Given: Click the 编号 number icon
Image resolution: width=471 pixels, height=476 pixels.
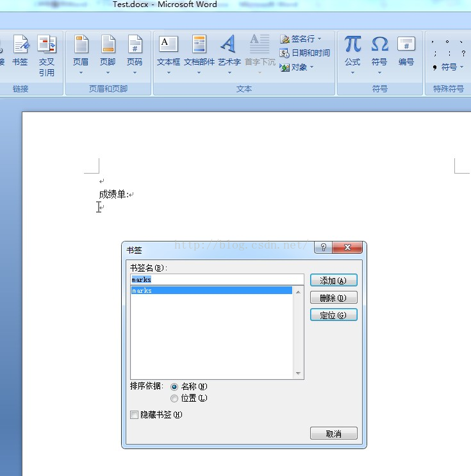Looking at the screenshot, I should (406, 51).
